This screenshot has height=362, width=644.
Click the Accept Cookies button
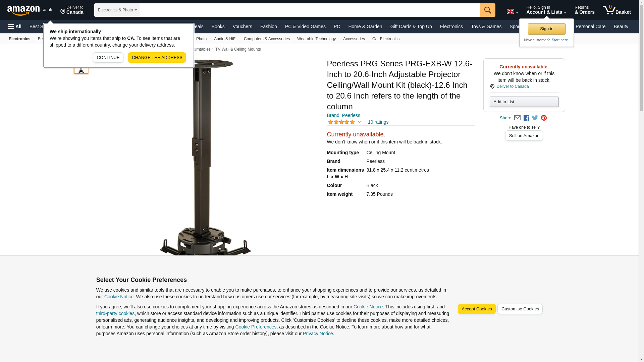(x=477, y=309)
